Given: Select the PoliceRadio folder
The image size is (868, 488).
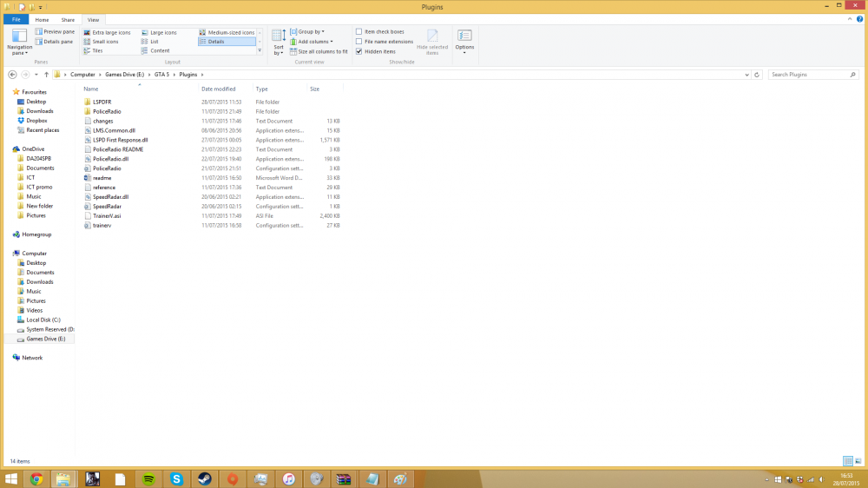Looking at the screenshot, I should 107,111.
